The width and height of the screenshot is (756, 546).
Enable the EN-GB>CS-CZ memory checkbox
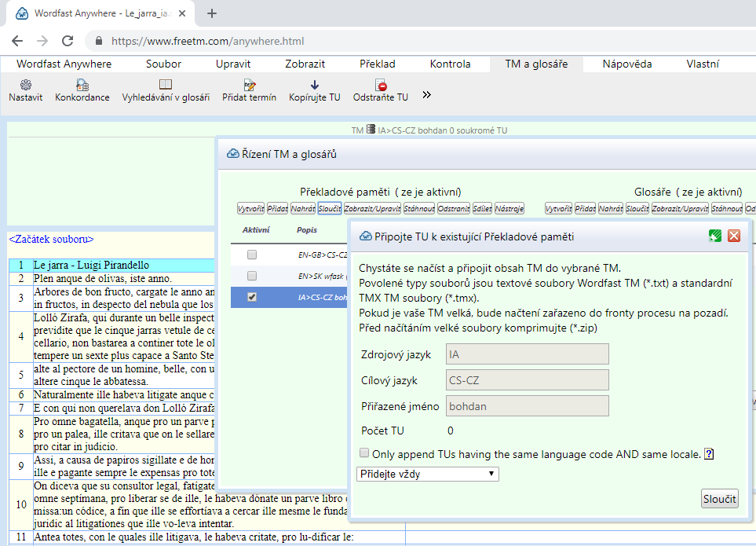[x=252, y=255]
